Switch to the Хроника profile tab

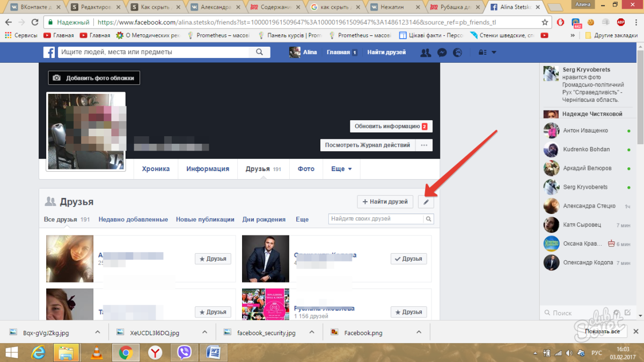coord(156,169)
